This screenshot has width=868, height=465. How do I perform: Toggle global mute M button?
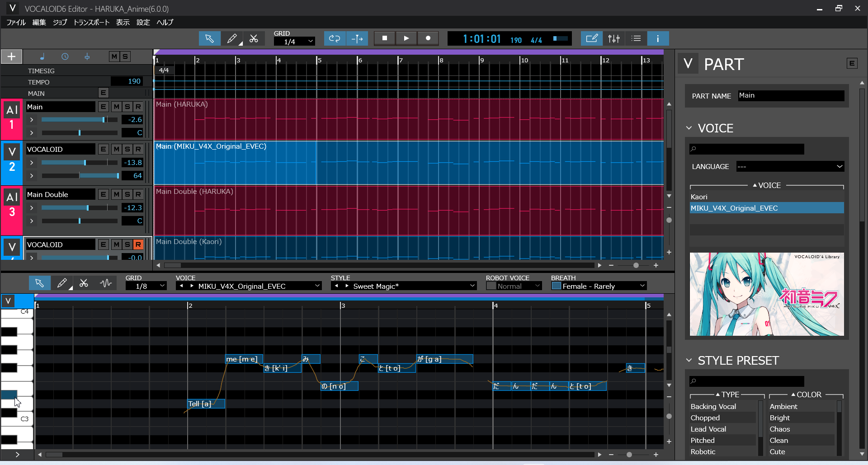tap(114, 56)
